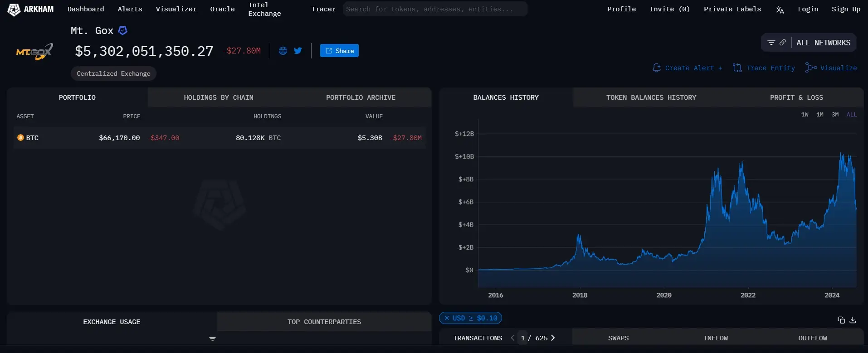Screen dimensions: 868x353
Task: Click the Sign Up link
Action: [846, 9]
